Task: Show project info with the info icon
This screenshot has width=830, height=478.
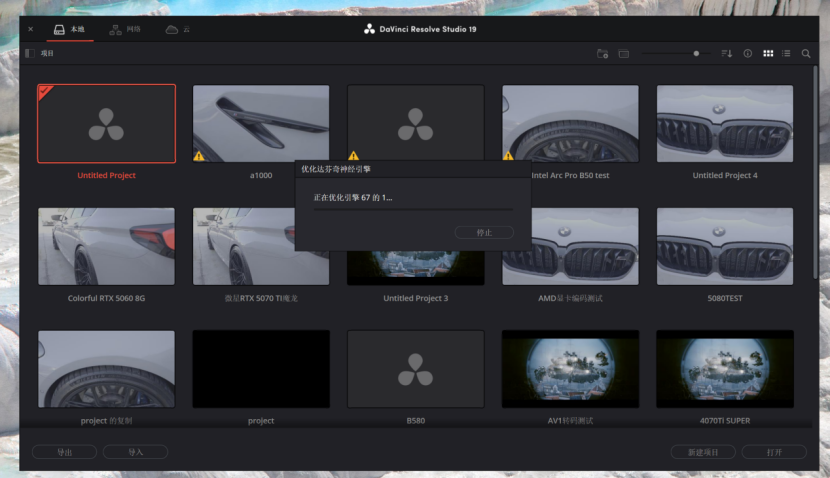Action: (x=747, y=53)
